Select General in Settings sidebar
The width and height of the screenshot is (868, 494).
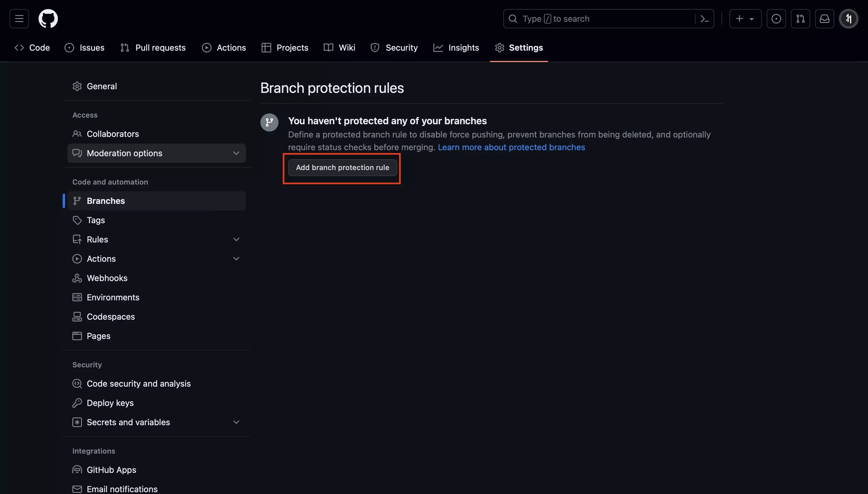(x=101, y=86)
